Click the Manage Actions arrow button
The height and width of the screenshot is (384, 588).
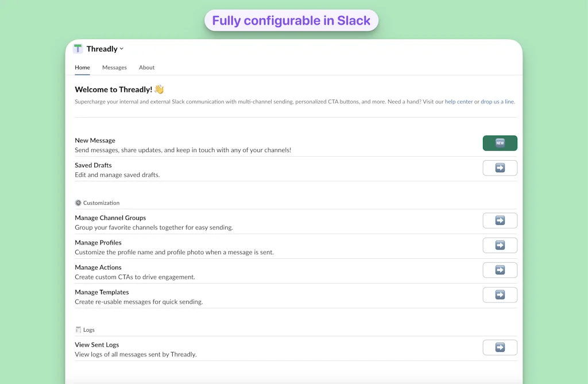tap(500, 270)
